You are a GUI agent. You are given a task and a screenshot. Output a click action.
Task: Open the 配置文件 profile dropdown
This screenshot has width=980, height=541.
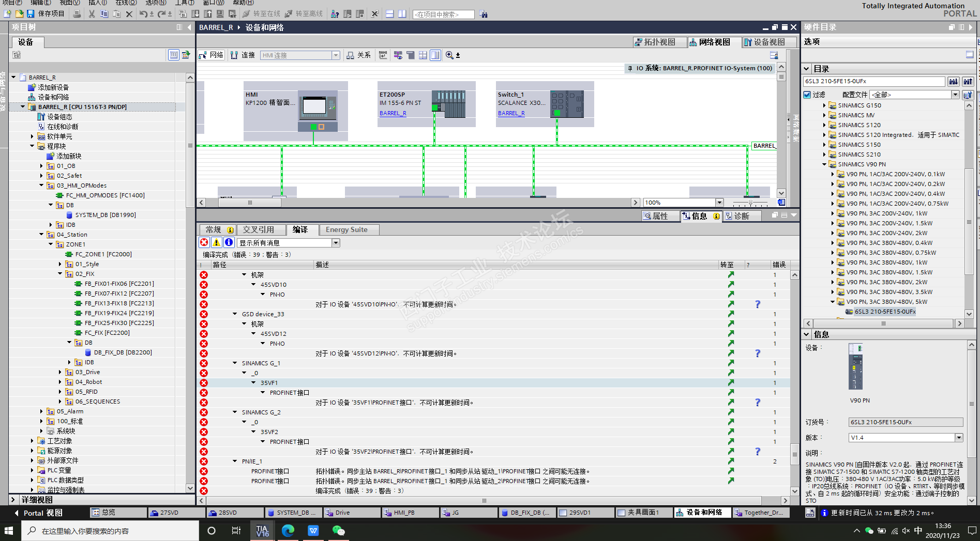[x=955, y=95]
